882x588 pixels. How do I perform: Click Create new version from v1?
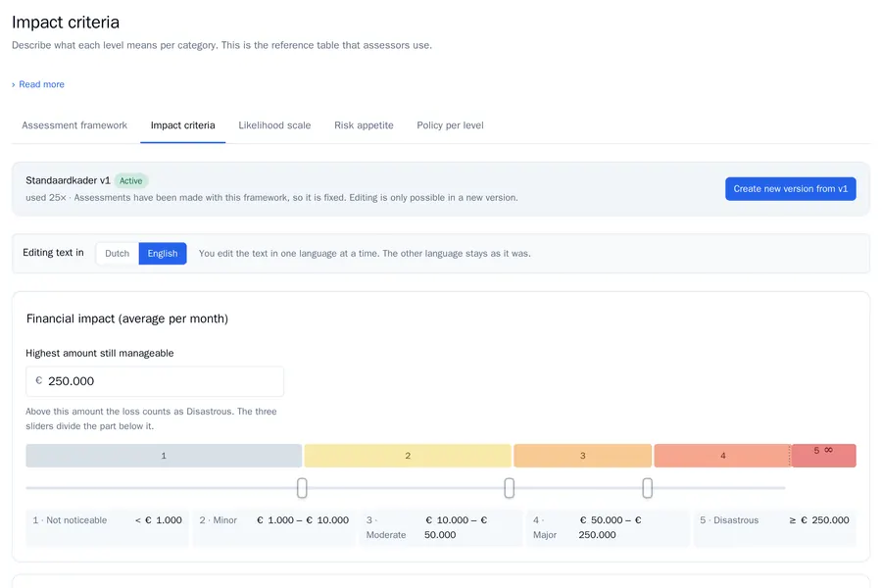[x=790, y=189]
